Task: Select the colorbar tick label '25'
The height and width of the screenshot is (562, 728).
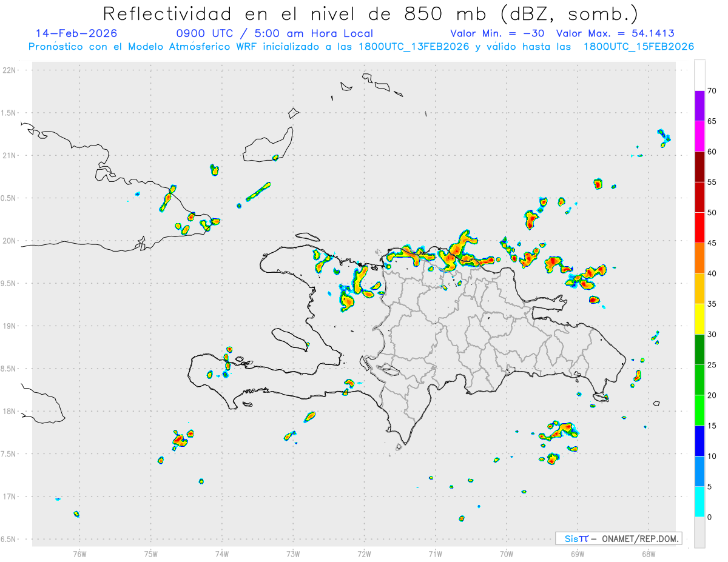Action: (x=712, y=365)
